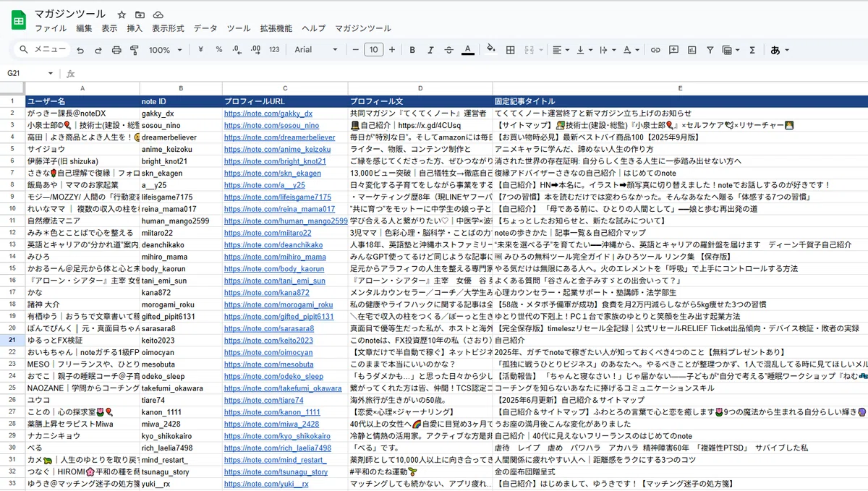Image resolution: width=868 pixels, height=491 pixels.
Task: Open the horizontal align dropdown
Action: tap(561, 50)
